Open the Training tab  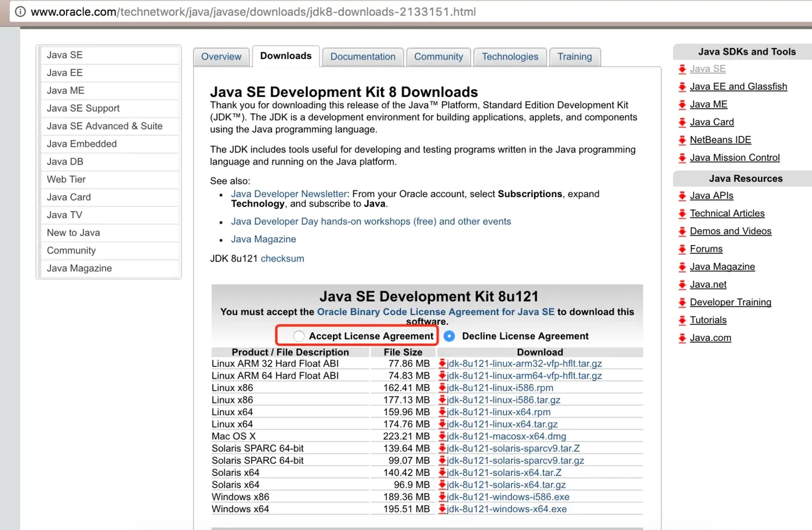pyautogui.click(x=575, y=57)
